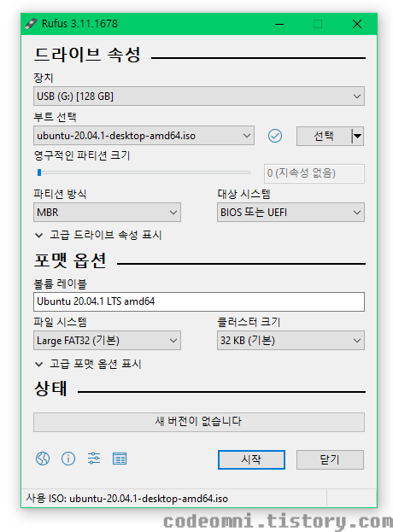This screenshot has height=532, width=393.
Task: Click status text 사용 ISO: ubuntu-20.04.1-desktop-amd64.iso
Action: coord(127,499)
